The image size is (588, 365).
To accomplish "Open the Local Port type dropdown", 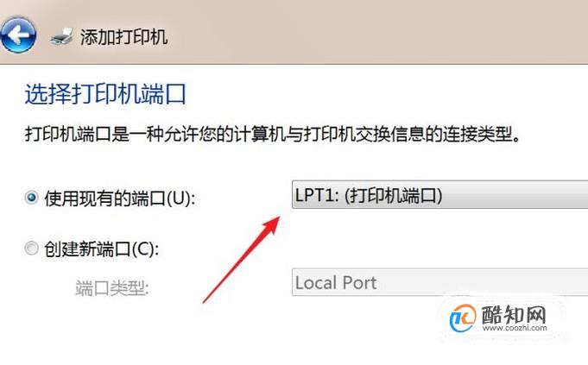I will click(x=439, y=282).
